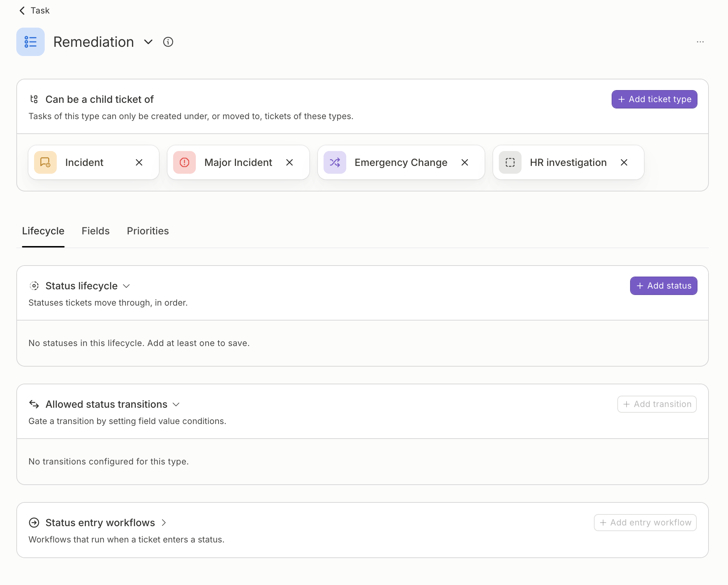728x585 pixels.
Task: Click the Allowed status transitions heading text
Action: pos(106,404)
